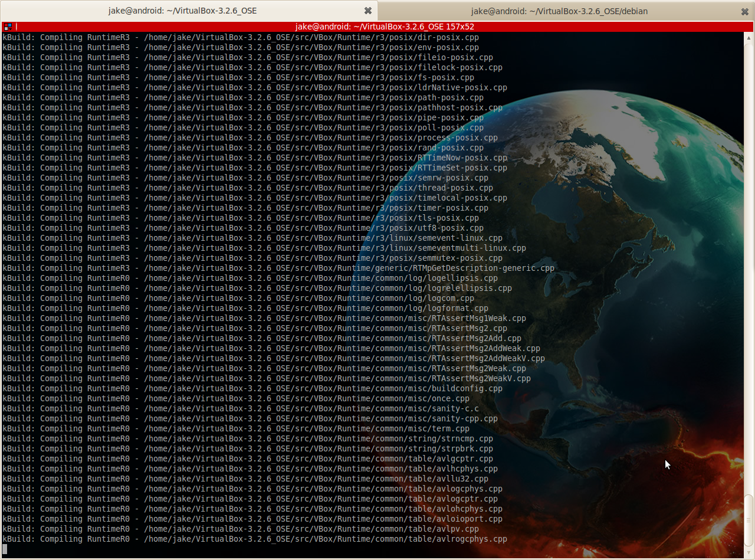Click the line compiling logformat.cpp

(245, 308)
